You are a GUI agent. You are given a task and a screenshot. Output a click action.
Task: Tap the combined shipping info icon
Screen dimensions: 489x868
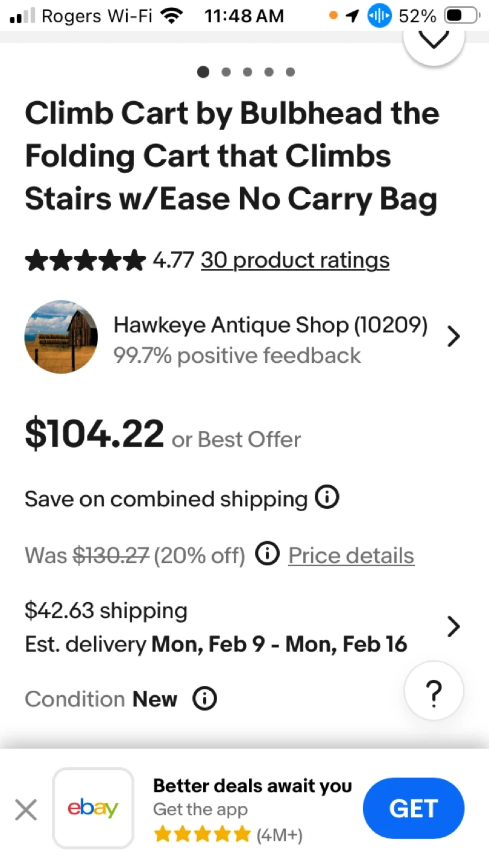coord(327,498)
